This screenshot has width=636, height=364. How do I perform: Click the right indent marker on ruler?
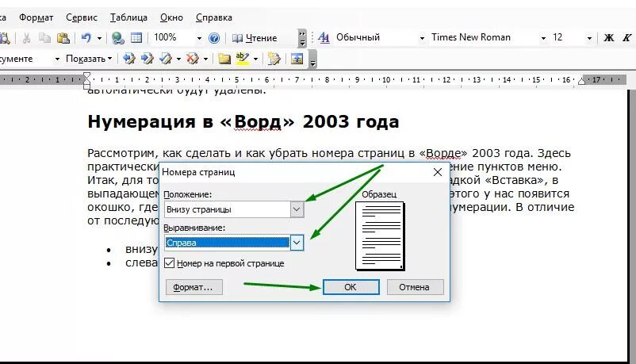click(581, 81)
